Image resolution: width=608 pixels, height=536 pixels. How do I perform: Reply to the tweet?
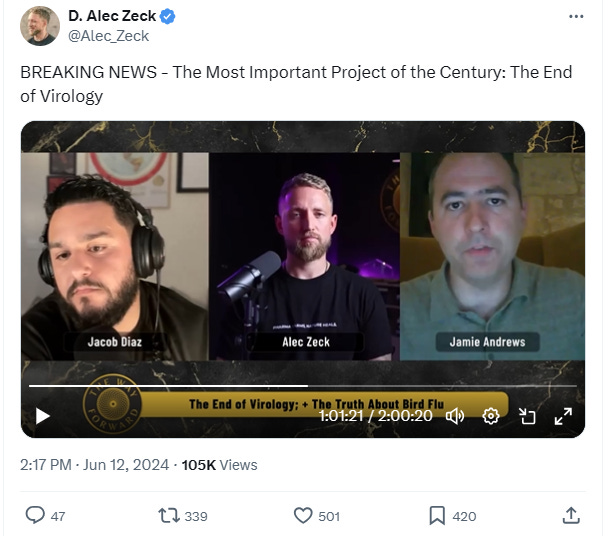(35, 515)
